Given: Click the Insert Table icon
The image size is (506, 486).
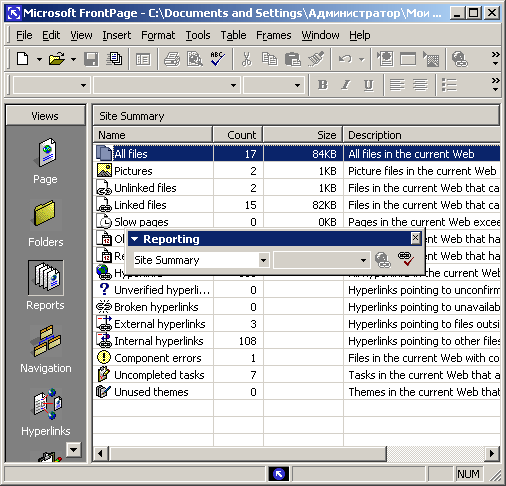Looking at the screenshot, I should pyautogui.click(x=408, y=59).
